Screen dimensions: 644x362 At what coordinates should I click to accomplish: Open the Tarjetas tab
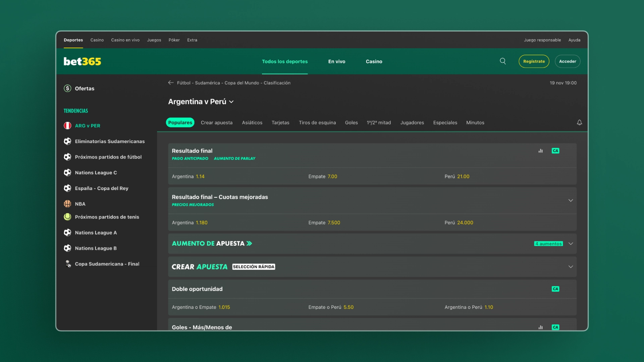(280, 123)
